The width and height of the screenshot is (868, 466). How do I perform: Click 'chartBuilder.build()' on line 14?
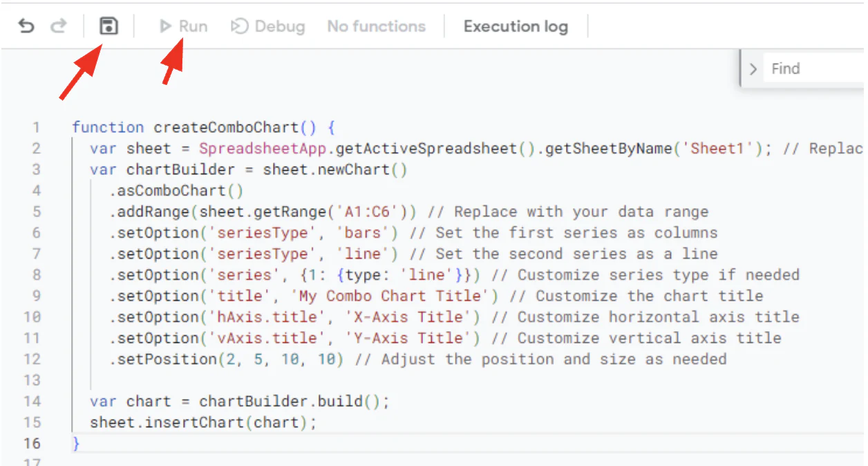pos(290,402)
